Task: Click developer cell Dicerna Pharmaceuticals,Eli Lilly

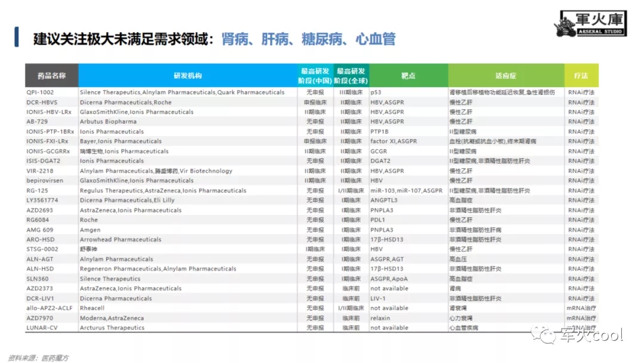Action: pyautogui.click(x=128, y=200)
